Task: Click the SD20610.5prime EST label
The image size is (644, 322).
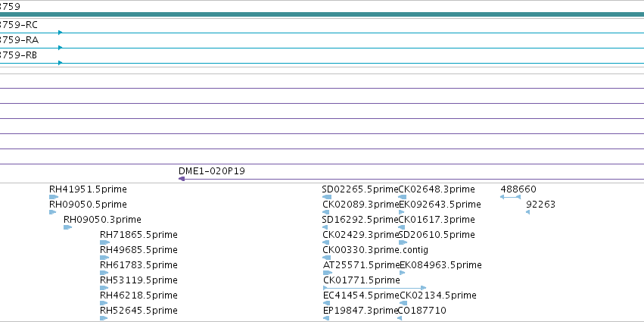Action: (437, 234)
